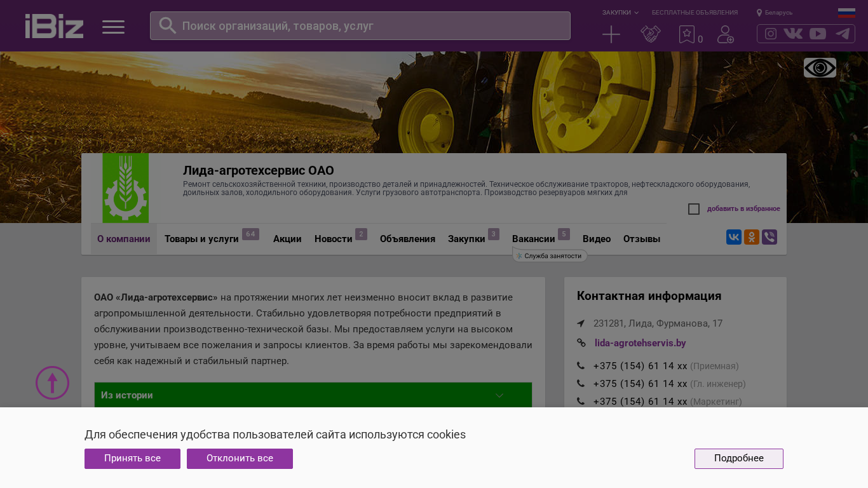Expand the 'Закупки' dropdown in header

[x=620, y=13]
